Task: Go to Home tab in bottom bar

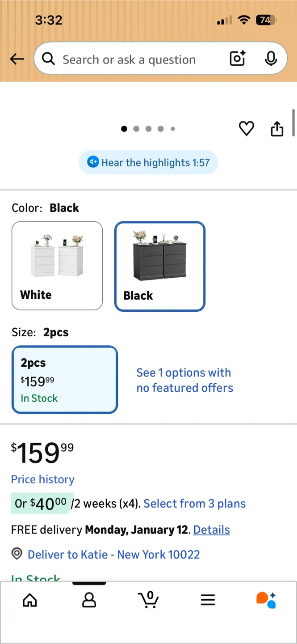Action: click(30, 600)
